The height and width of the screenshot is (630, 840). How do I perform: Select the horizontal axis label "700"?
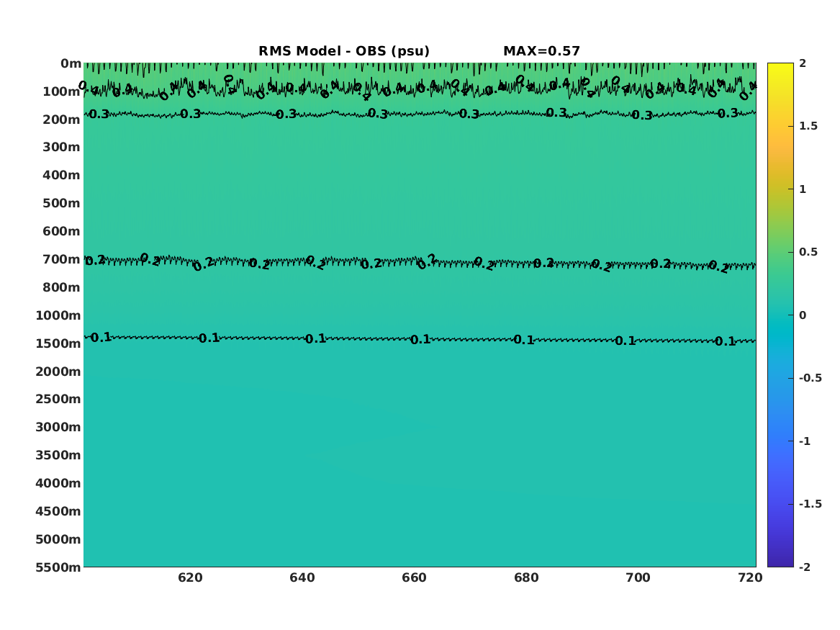pyautogui.click(x=638, y=578)
